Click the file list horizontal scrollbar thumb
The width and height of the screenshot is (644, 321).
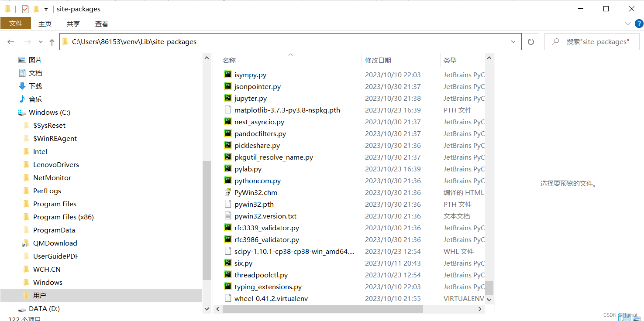click(x=323, y=309)
